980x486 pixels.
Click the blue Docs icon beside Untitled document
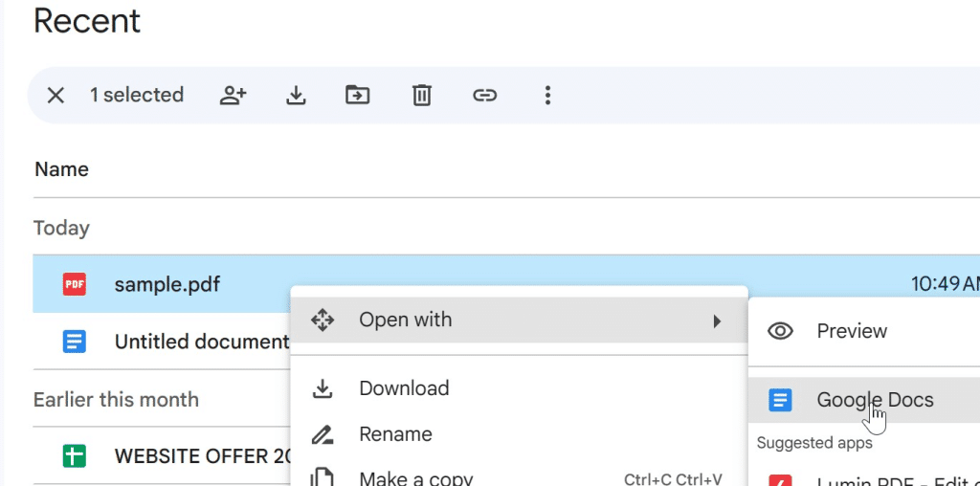pos(75,342)
